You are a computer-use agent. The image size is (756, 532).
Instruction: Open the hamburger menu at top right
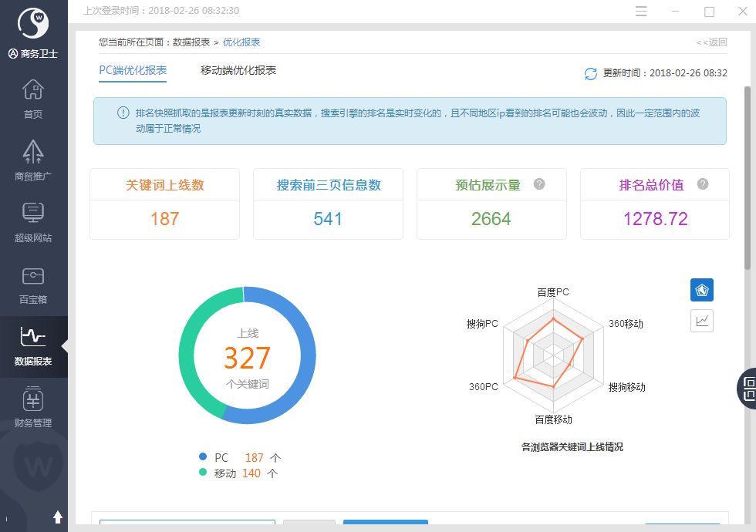(x=643, y=12)
